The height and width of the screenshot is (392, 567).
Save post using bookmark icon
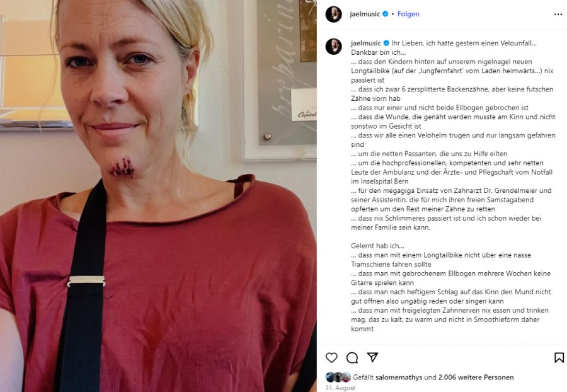(x=559, y=357)
